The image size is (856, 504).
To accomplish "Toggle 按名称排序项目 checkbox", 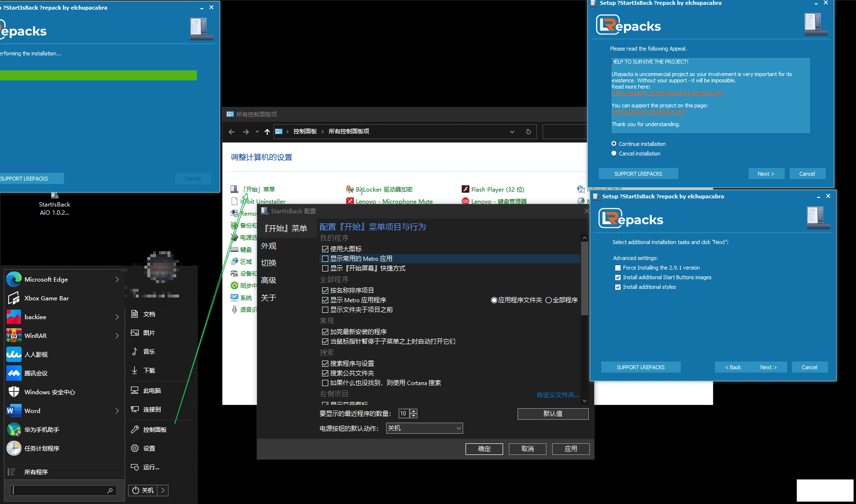I will click(325, 290).
